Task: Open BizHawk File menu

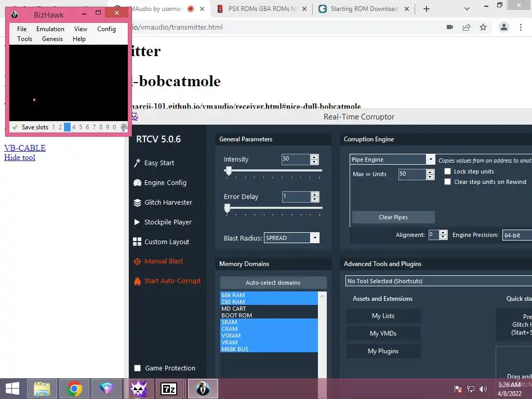Action: 22,29
